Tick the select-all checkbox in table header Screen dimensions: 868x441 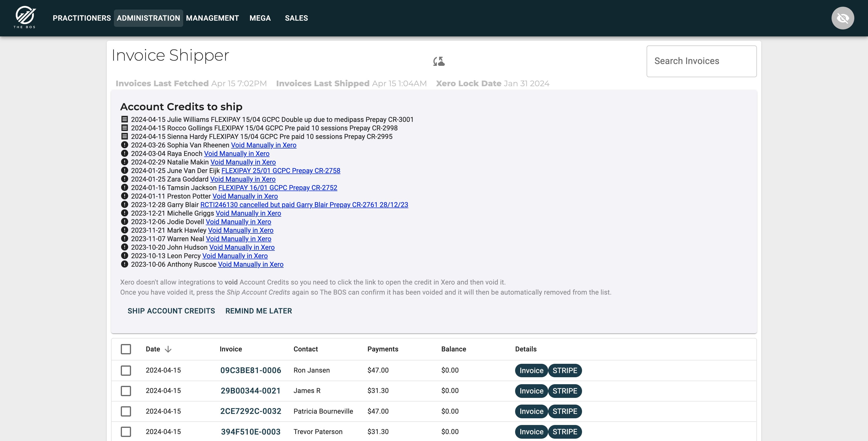pyautogui.click(x=126, y=349)
